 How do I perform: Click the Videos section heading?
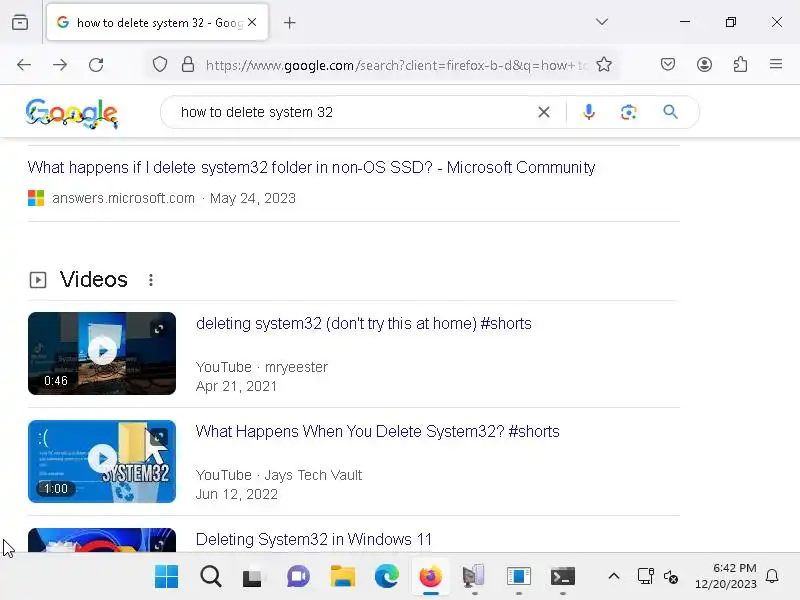[93, 280]
